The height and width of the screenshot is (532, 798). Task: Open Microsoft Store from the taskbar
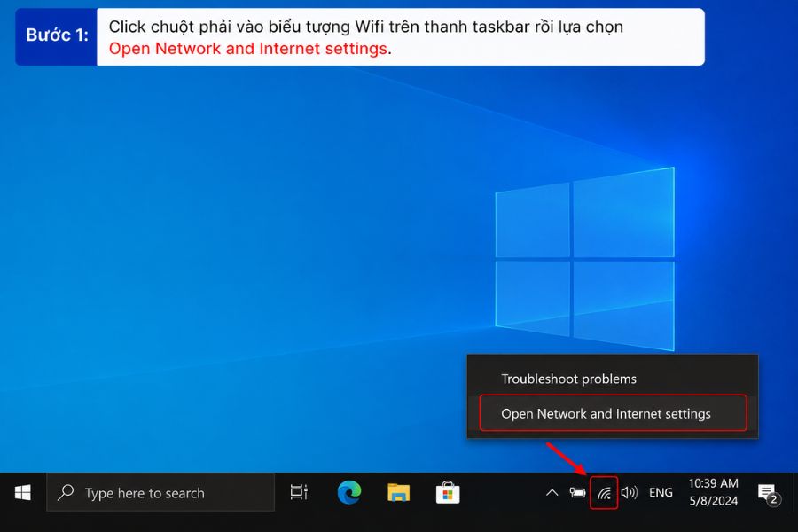(x=448, y=493)
